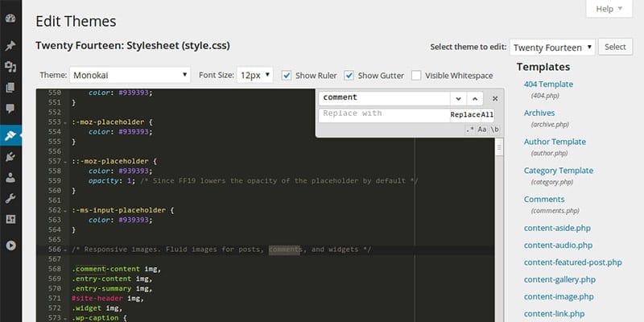Open the Help tab
Image resolution: width=644 pixels, height=322 pixels.
click(x=609, y=10)
